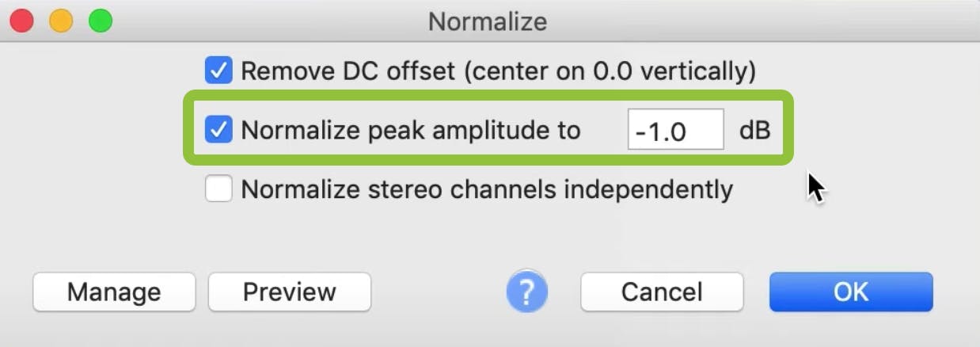Click the "Normalize stereo channels independently" label text
The image size is (980, 347).
click(x=487, y=189)
